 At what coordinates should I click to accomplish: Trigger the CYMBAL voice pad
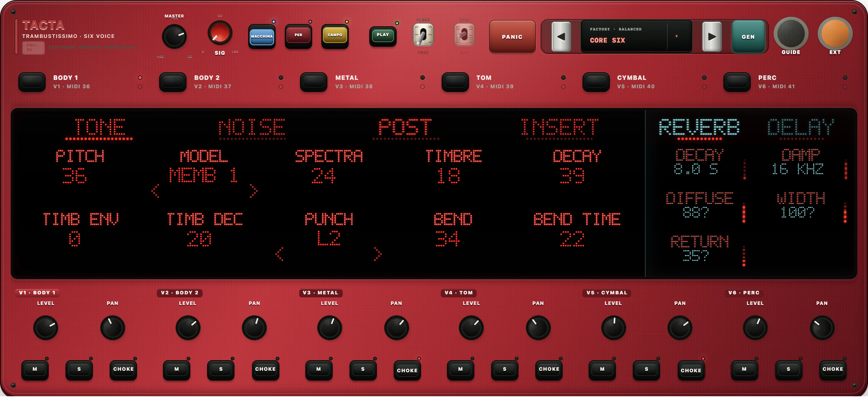[596, 82]
